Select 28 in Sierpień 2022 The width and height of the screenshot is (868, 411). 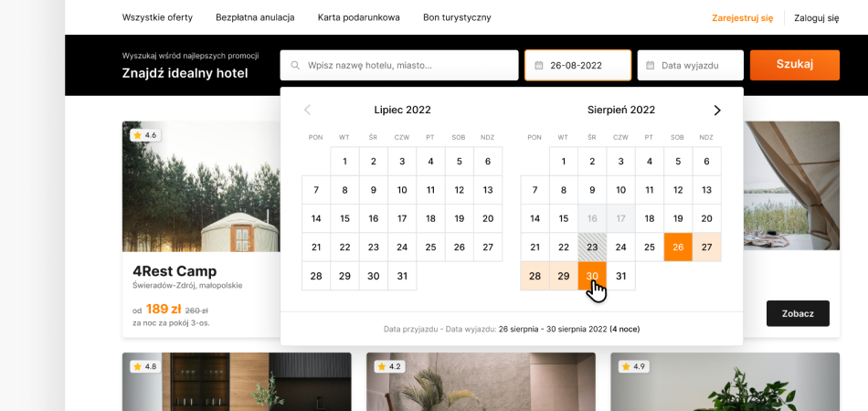coord(535,276)
